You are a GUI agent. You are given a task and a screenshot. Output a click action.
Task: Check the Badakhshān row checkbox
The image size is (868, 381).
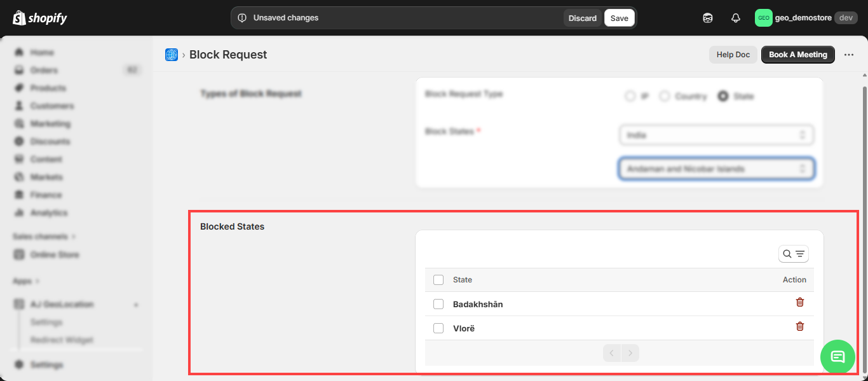click(438, 304)
